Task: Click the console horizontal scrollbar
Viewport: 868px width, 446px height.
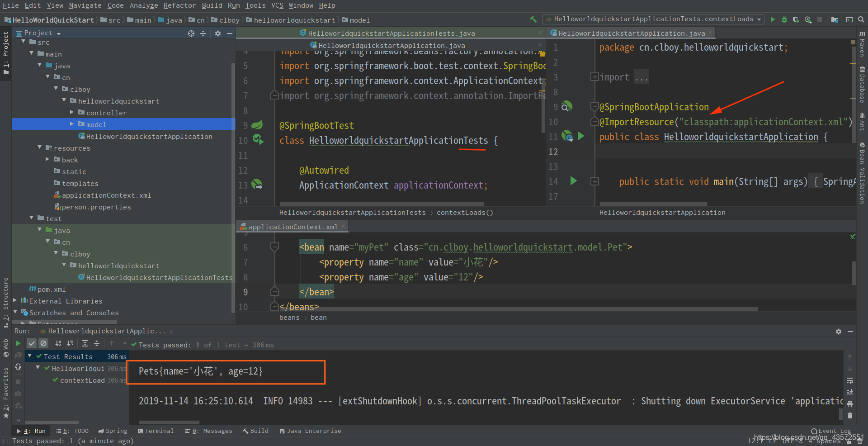Action: (x=170, y=422)
